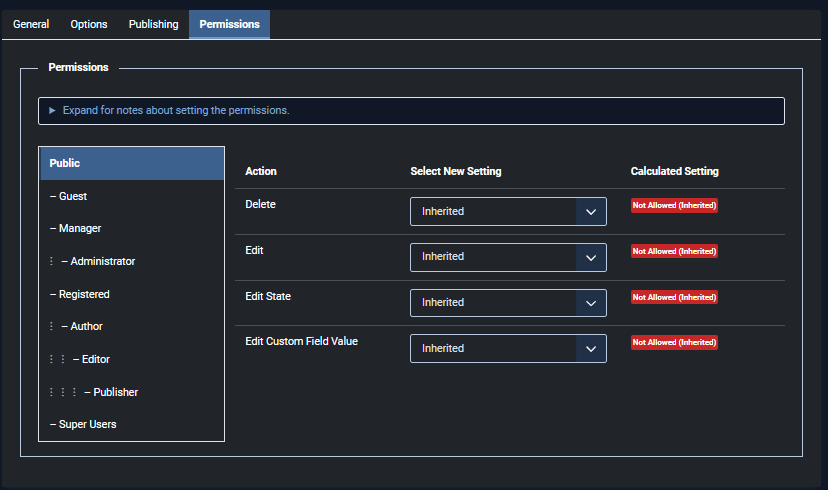Open the Edit State setting dropdown
The height and width of the screenshot is (490, 828).
508,303
